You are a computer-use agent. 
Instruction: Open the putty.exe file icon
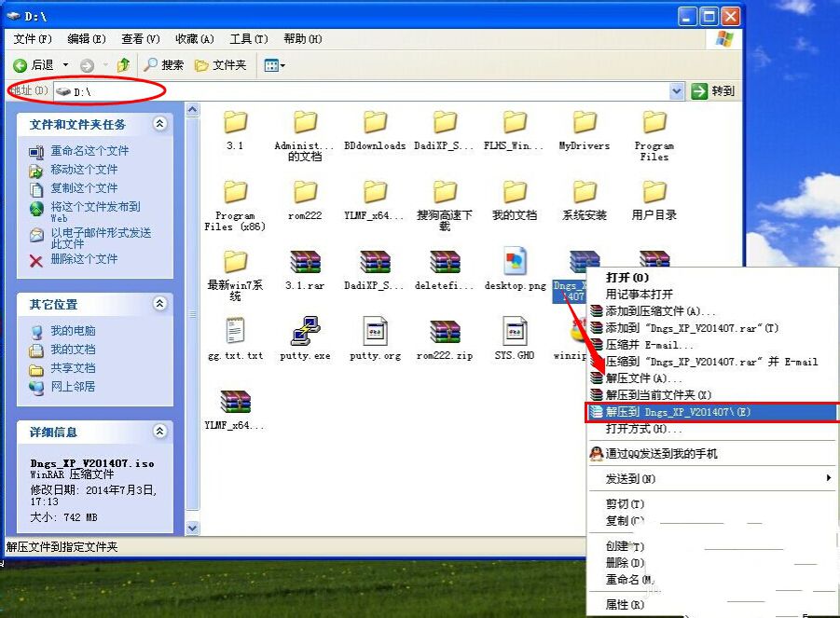[x=305, y=332]
